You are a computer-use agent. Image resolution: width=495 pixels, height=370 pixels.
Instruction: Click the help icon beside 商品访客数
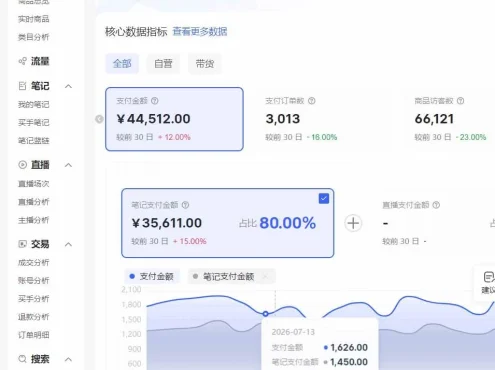460,101
